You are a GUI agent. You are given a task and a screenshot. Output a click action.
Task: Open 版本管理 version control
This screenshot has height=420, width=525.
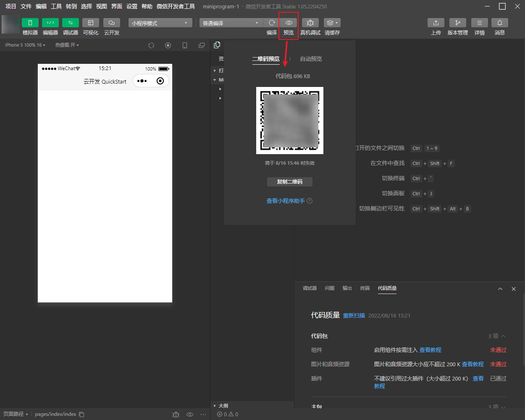(x=458, y=23)
